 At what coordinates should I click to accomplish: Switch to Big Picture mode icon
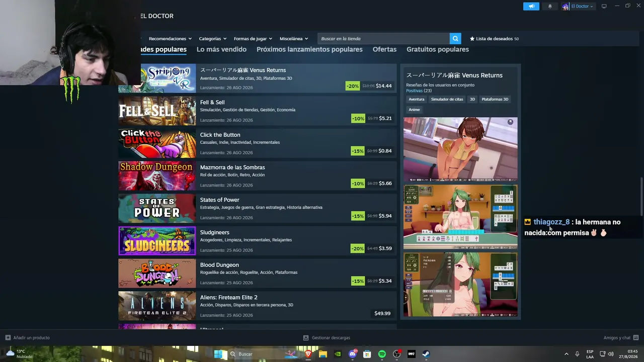pos(604,7)
